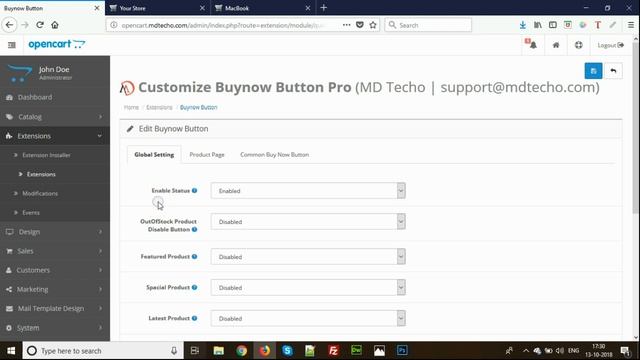Bookmark this page with the star icon

coord(373,25)
